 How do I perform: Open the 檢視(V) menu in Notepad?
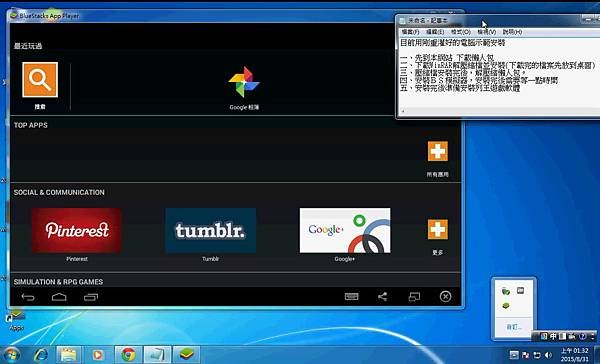click(487, 32)
